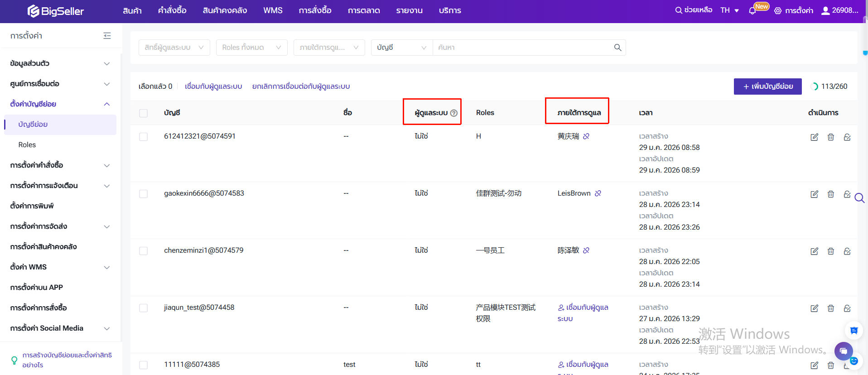Open the สิทธิ์ผู้ดูแลระบบ dropdown filter
Image resolution: width=868 pixels, height=375 pixels.
(174, 48)
